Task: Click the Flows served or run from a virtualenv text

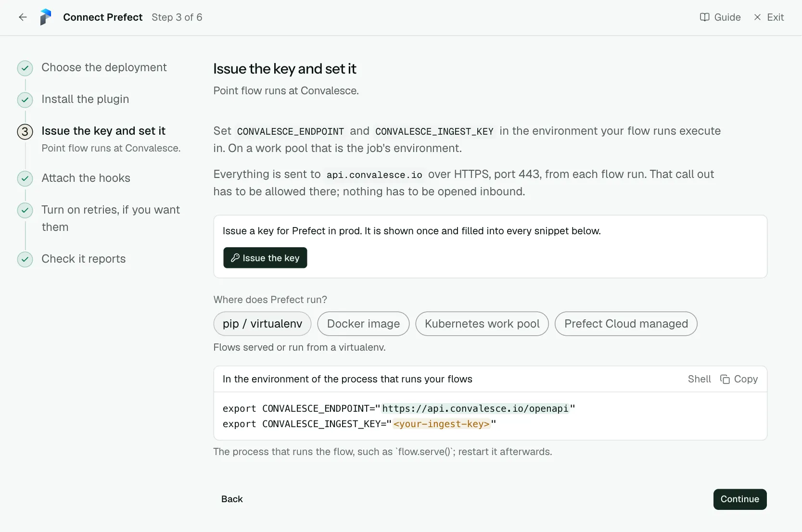Action: click(300, 347)
